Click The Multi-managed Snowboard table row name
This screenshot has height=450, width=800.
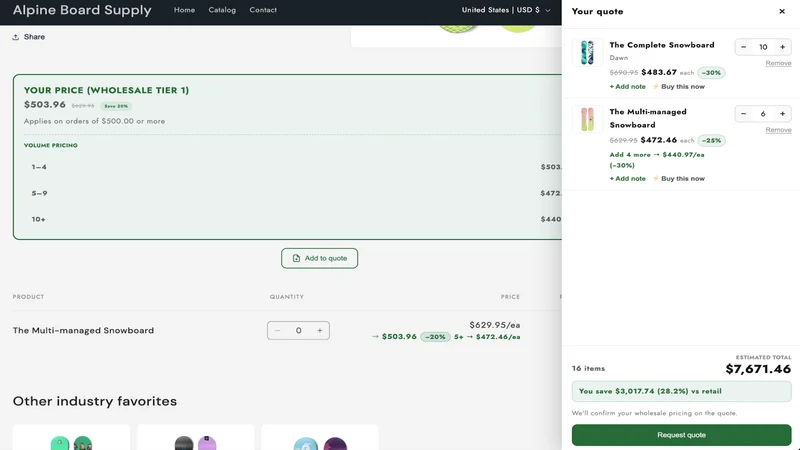[x=83, y=331]
